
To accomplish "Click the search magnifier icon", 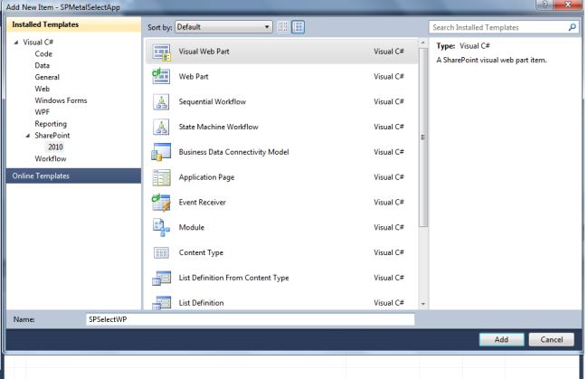I will pyautogui.click(x=573, y=27).
